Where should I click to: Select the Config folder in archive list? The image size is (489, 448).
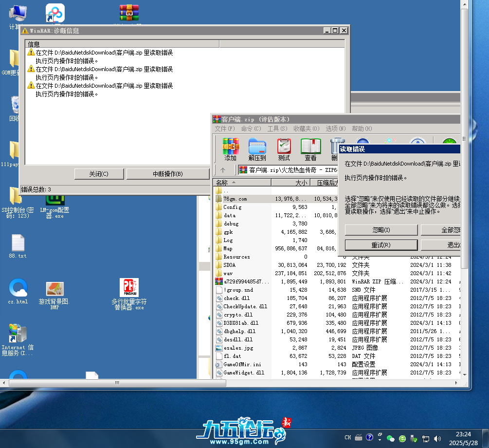click(x=233, y=207)
